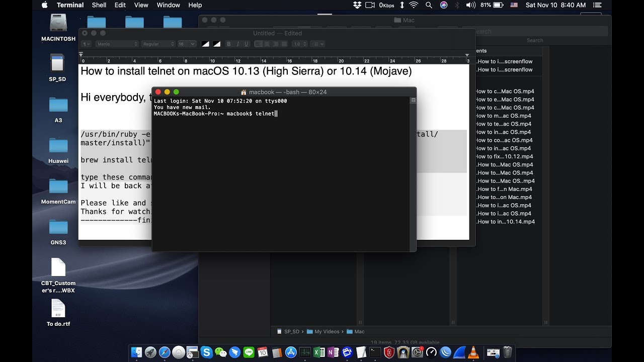
Task: Select GNS3 folder on desktop
Action: (x=58, y=232)
